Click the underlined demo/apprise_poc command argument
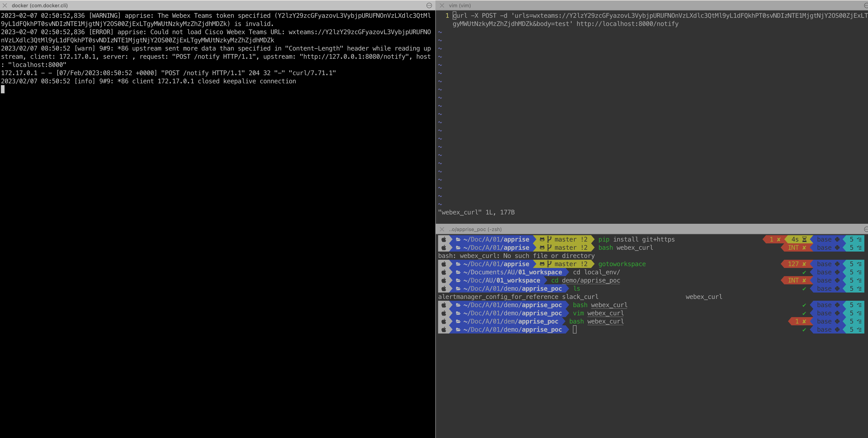The height and width of the screenshot is (438, 868). coord(591,280)
